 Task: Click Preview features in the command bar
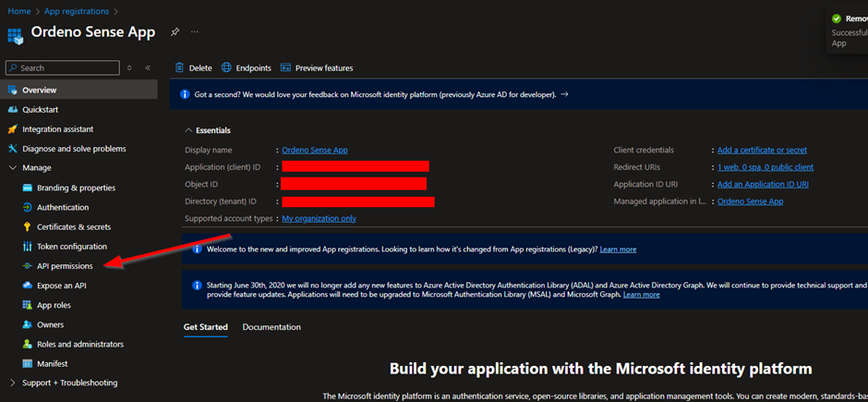tap(317, 68)
